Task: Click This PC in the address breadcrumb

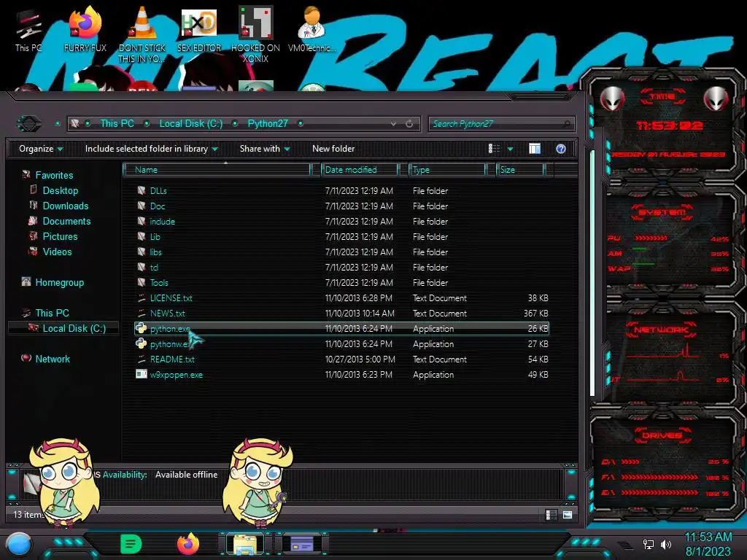Action: [117, 124]
